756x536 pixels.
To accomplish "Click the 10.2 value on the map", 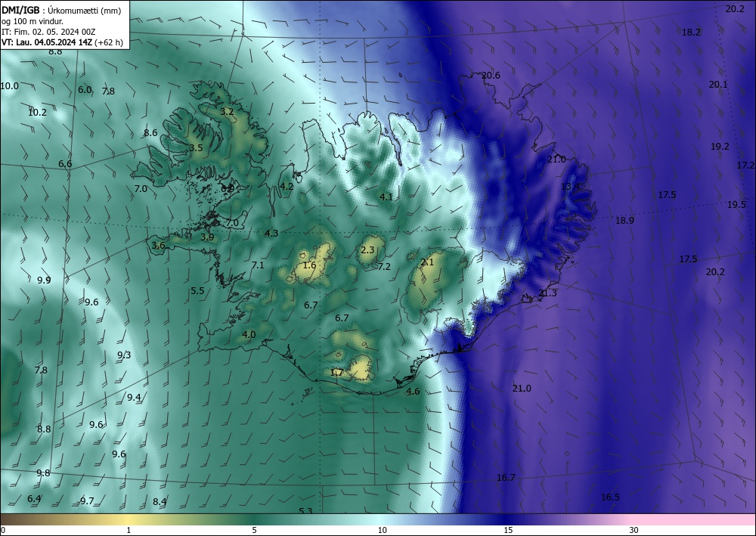I will click(x=37, y=113).
